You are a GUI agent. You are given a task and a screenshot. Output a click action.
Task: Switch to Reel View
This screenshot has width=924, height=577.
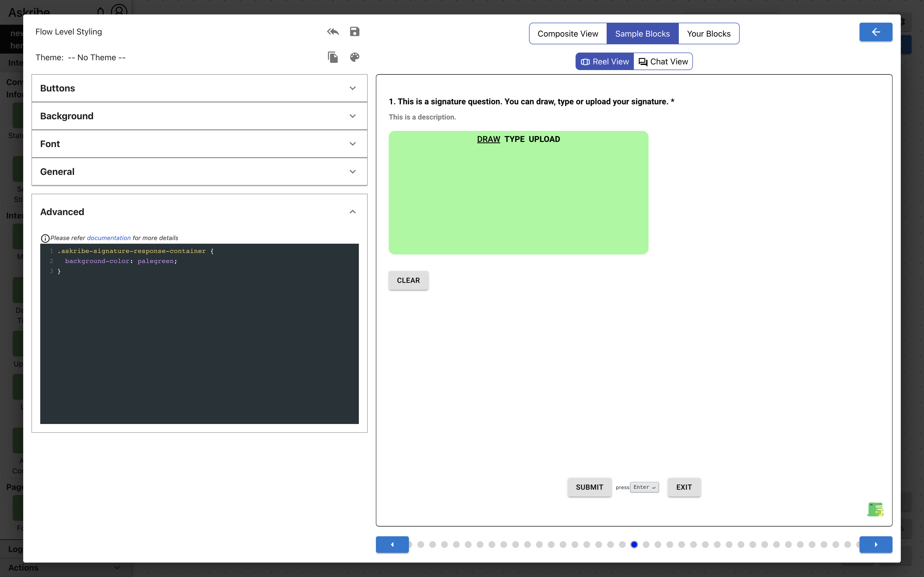[605, 62]
